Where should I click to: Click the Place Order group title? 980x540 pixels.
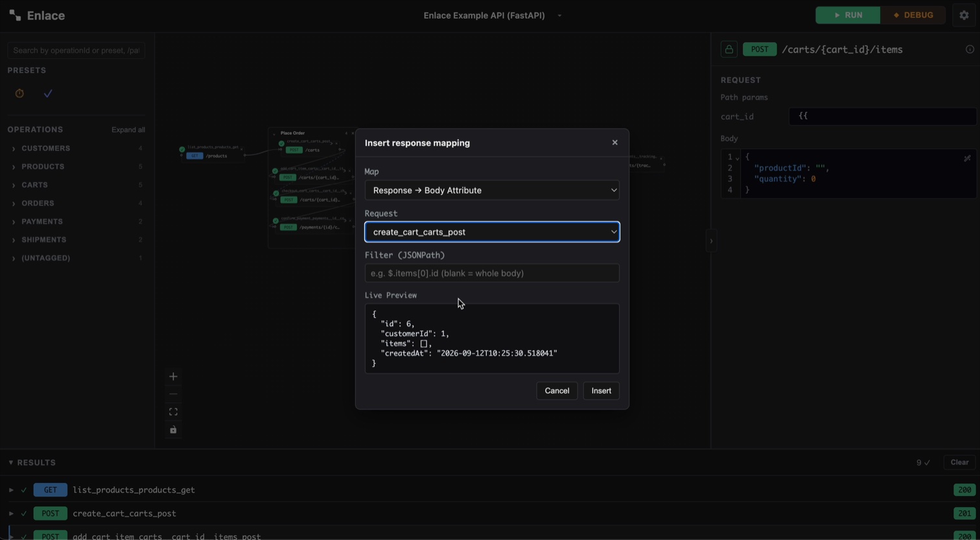(x=293, y=133)
